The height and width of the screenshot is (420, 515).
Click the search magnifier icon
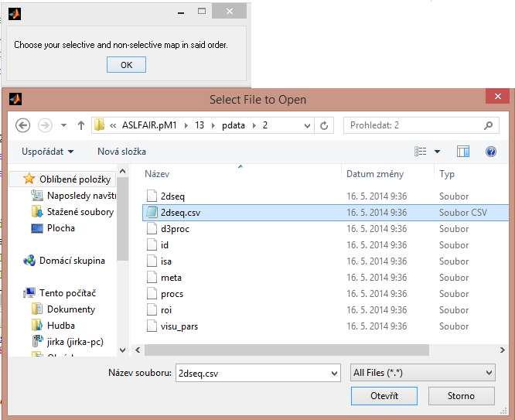point(489,125)
